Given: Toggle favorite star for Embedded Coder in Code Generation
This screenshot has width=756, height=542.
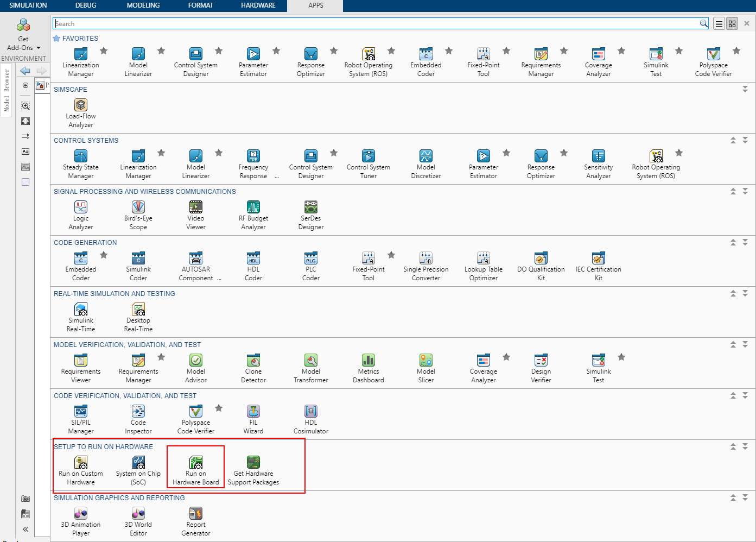Looking at the screenshot, I should 104,255.
